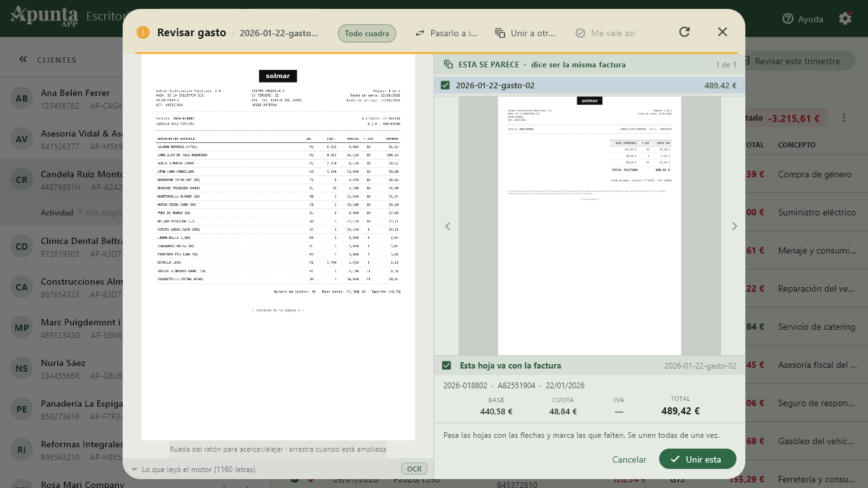Click Revisar este trimestre behind the dialog

798,61
